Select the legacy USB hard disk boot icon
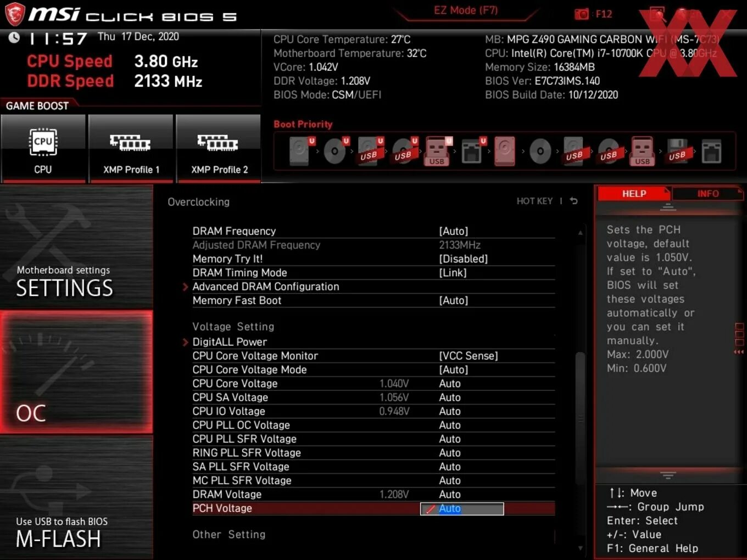747x560 pixels. click(x=575, y=151)
